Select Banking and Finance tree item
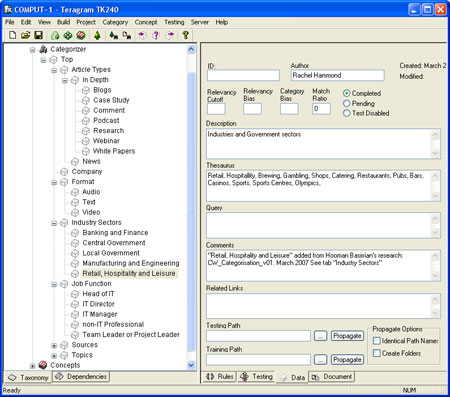 point(115,233)
